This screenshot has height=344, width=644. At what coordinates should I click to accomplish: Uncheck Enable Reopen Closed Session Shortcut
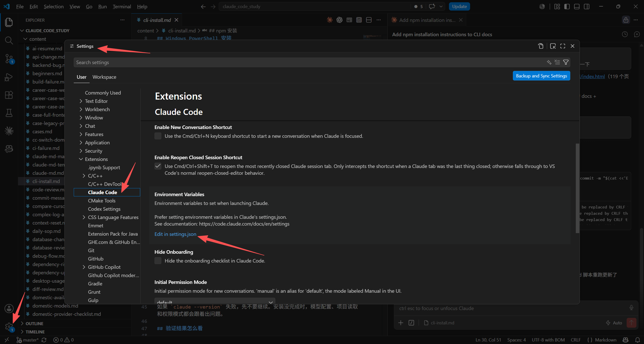point(158,166)
